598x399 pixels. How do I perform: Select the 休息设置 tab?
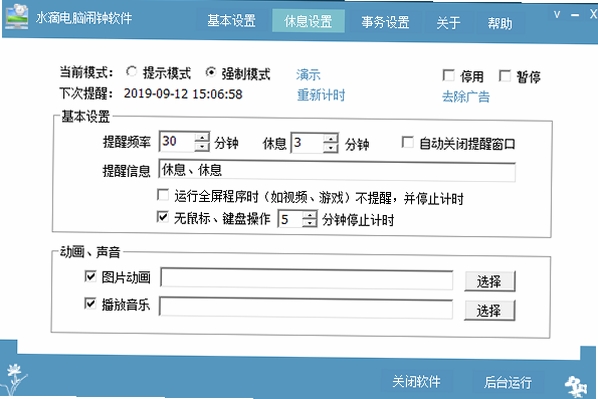tap(308, 21)
